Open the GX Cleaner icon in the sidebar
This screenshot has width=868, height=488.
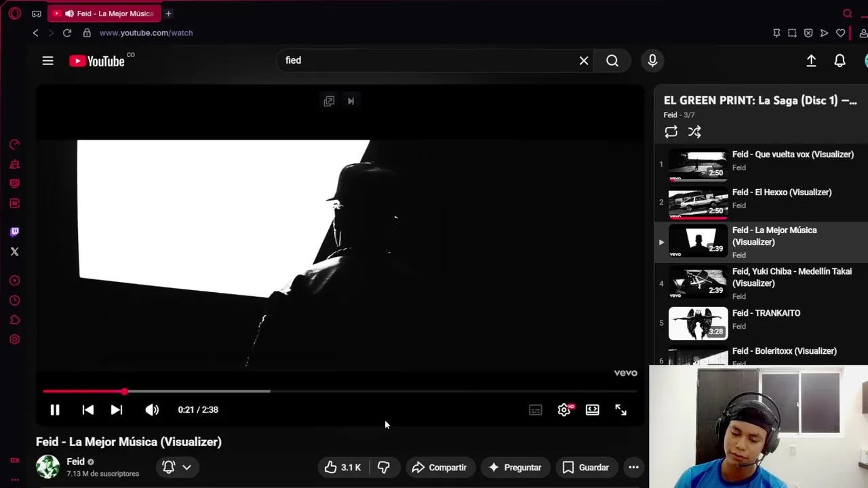tap(15, 164)
